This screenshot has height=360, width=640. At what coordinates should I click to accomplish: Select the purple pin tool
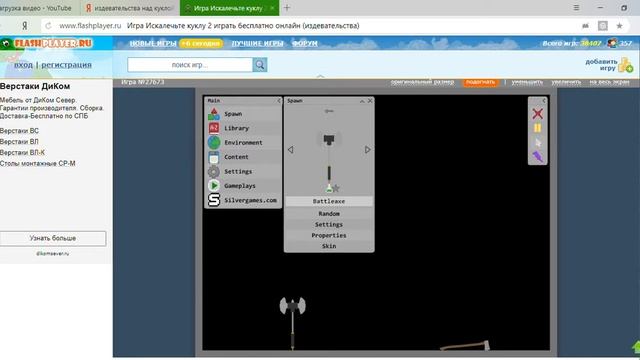click(x=538, y=157)
